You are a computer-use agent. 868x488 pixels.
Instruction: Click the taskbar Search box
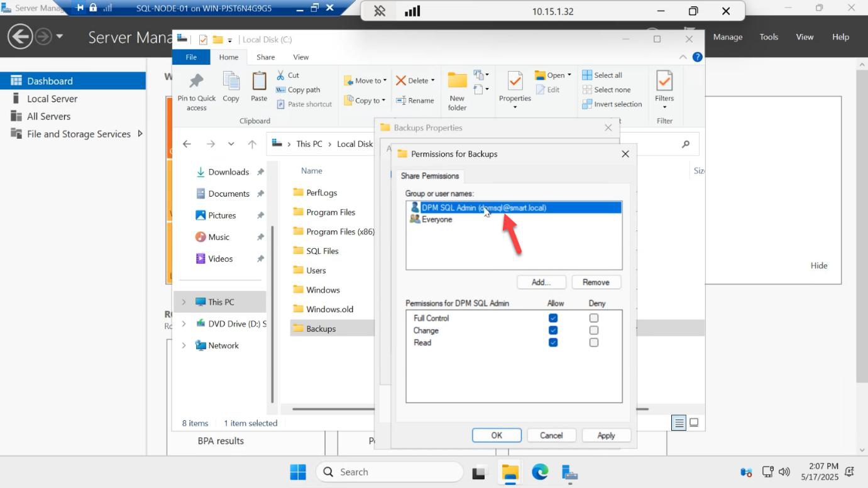click(x=389, y=472)
